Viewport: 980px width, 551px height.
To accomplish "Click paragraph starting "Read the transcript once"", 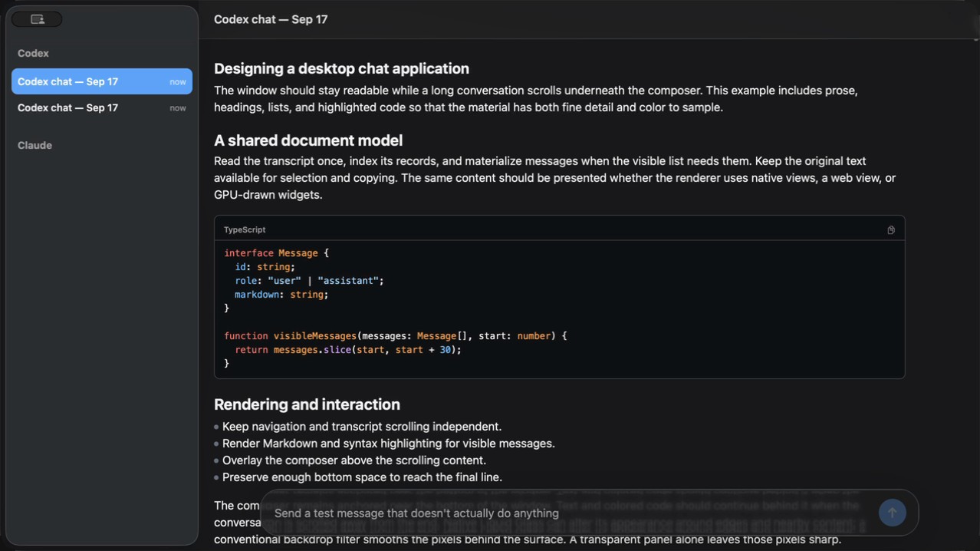I will click(555, 178).
